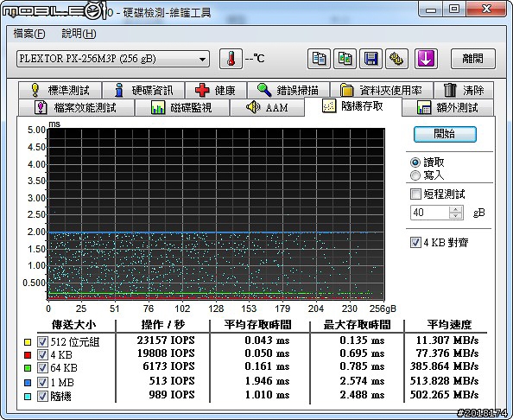Click the 開始 start button

[445, 134]
